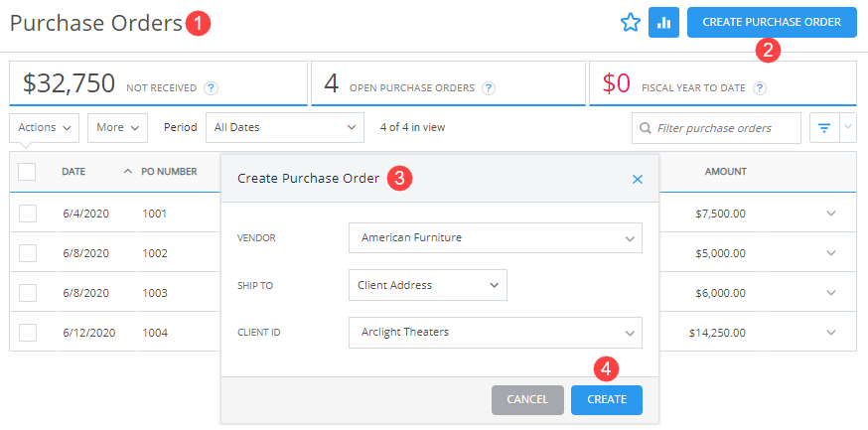868x430 pixels.
Task: Open the bar chart reports icon
Action: pyautogui.click(x=663, y=23)
